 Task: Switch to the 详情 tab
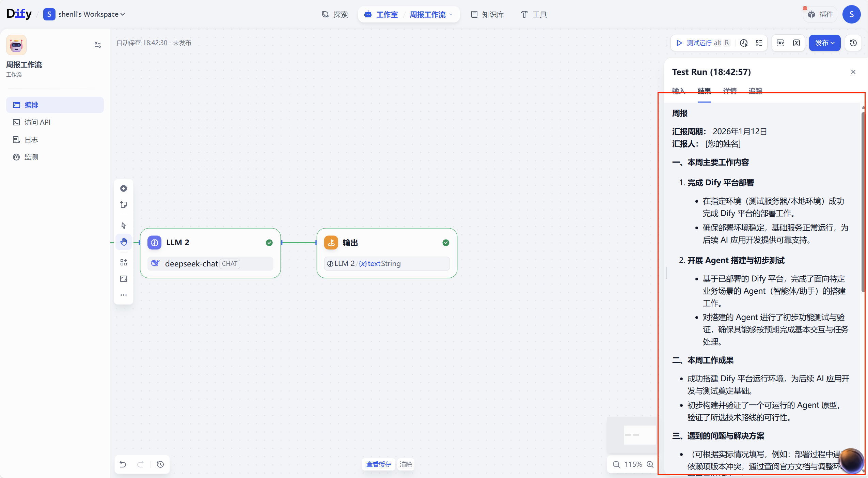click(730, 91)
